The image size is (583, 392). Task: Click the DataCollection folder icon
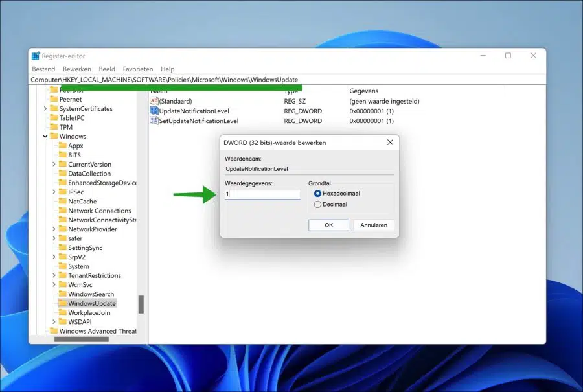(x=62, y=173)
